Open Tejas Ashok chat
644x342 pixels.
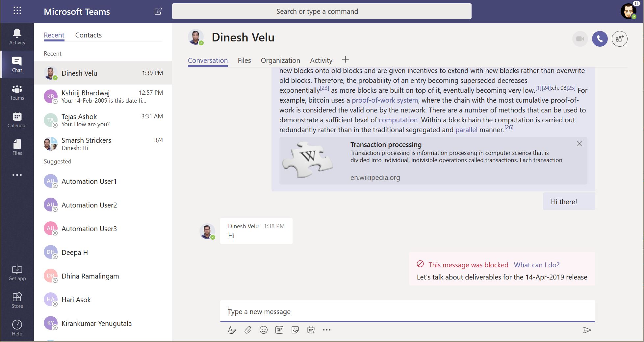(x=103, y=120)
